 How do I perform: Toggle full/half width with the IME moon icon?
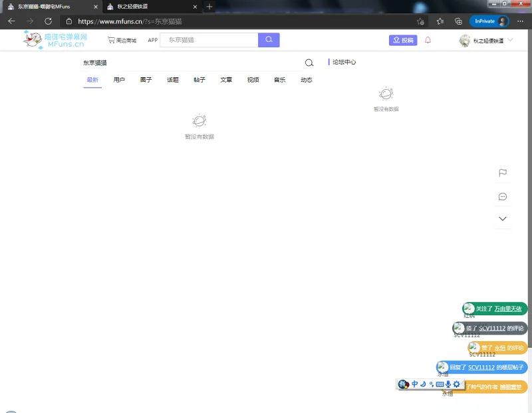click(x=423, y=384)
